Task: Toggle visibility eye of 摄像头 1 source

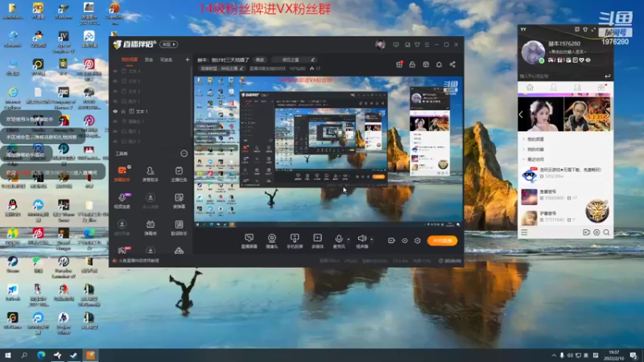Action: coord(115,121)
